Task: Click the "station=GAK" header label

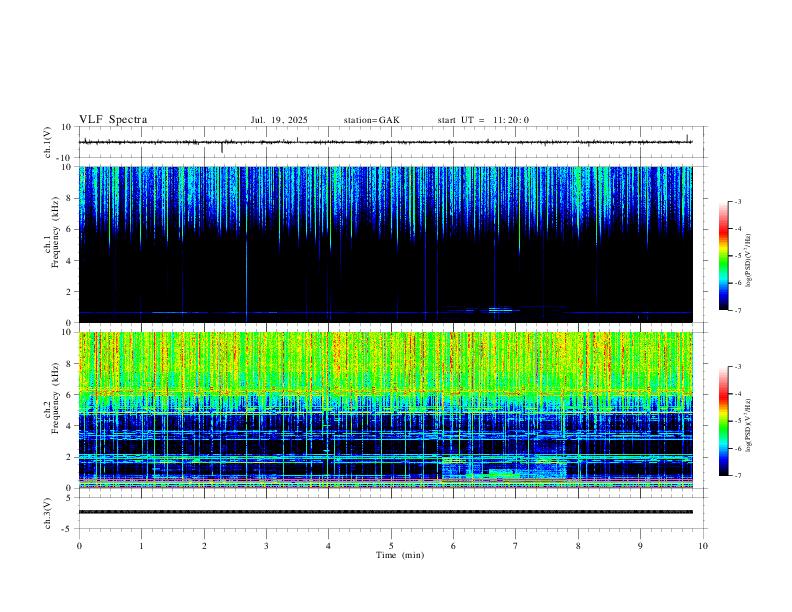Action: point(371,120)
